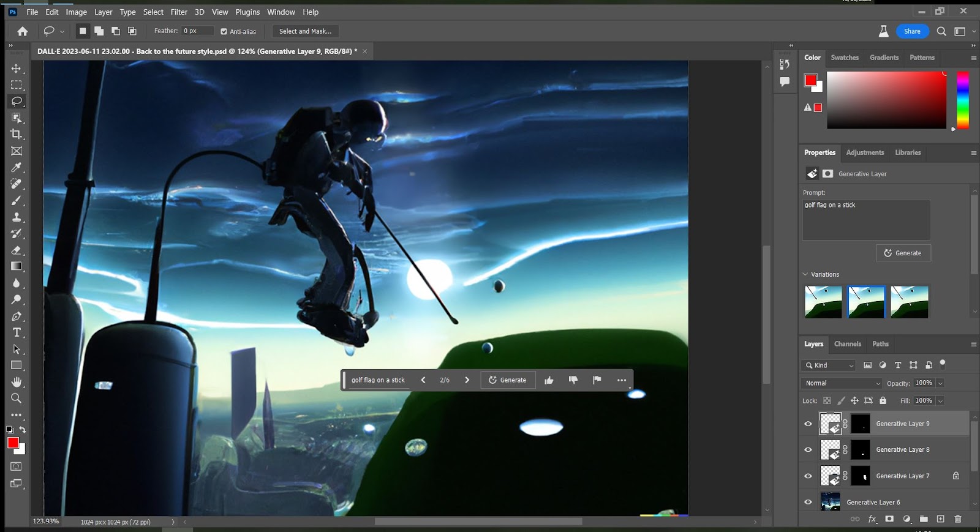
Task: Click thumbs up in generative taskbar
Action: [549, 380]
